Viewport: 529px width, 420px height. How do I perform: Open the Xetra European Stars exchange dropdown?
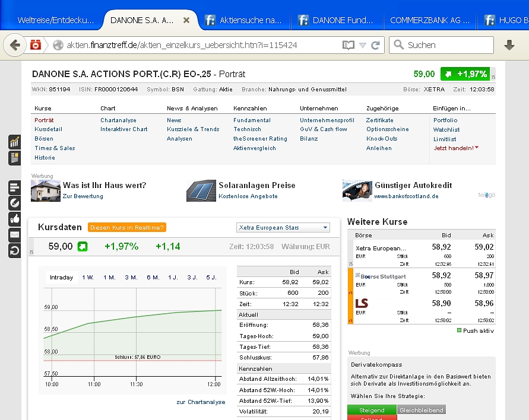point(283,228)
